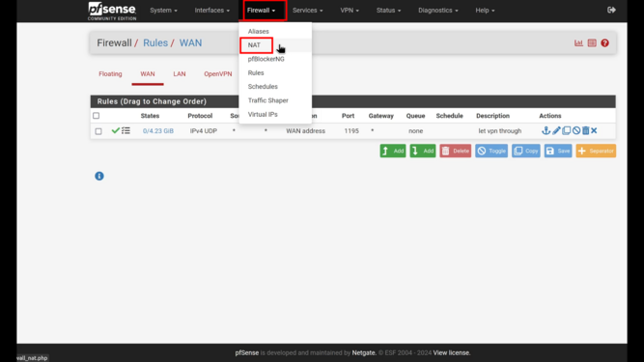Screen dimensions: 644x362
Task: Click the blue info icon below rules
Action: 99,176
